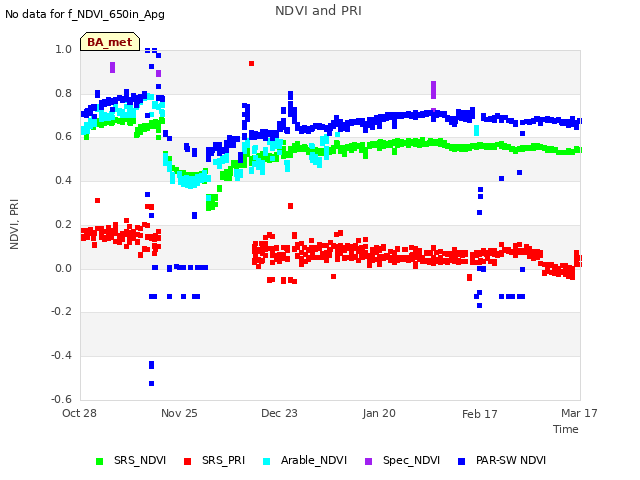Viewport: 640px width, 480px height.
Task: Click the 0.2 y-axis tick label
Action: click(64, 224)
